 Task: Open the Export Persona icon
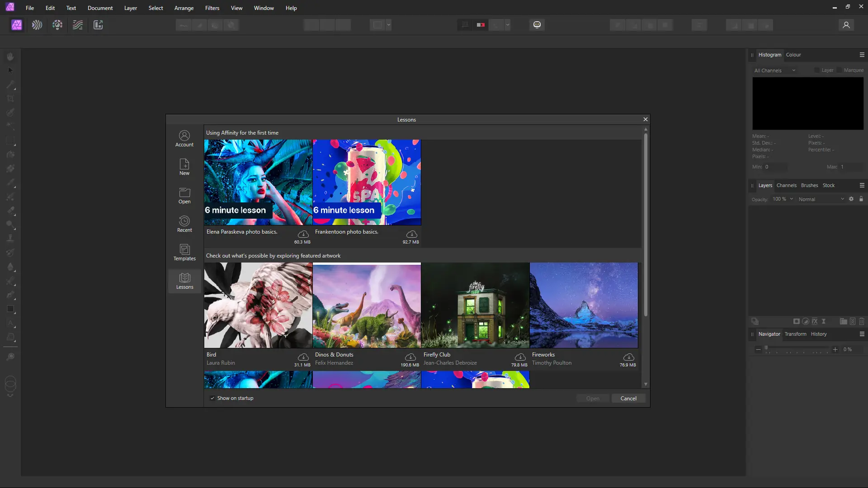coord(98,25)
